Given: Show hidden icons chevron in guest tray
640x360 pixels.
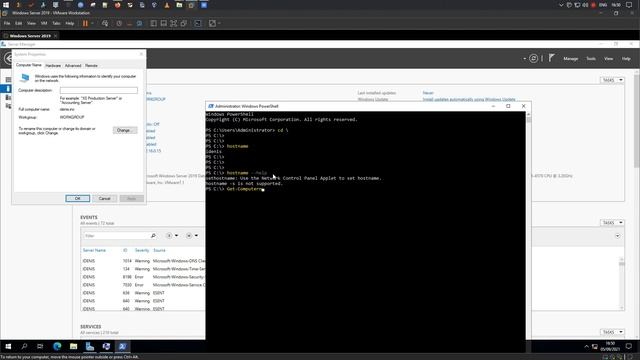Looking at the screenshot, I should coord(586,347).
